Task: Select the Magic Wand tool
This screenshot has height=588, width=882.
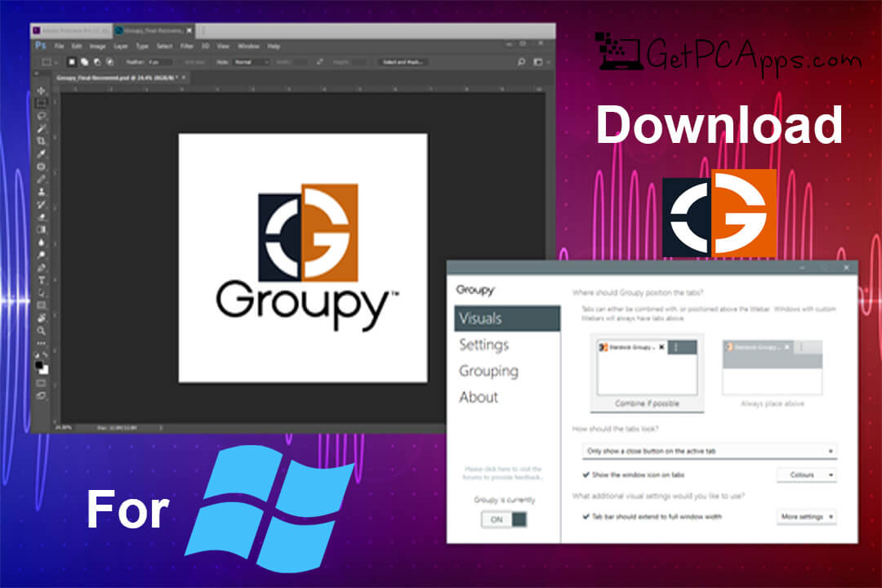Action: [x=41, y=128]
